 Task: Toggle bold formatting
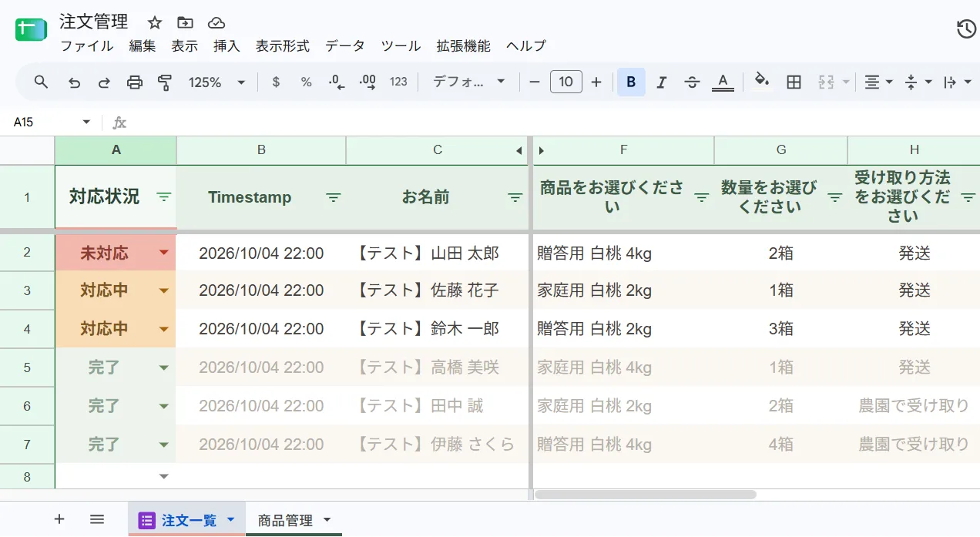pyautogui.click(x=631, y=82)
